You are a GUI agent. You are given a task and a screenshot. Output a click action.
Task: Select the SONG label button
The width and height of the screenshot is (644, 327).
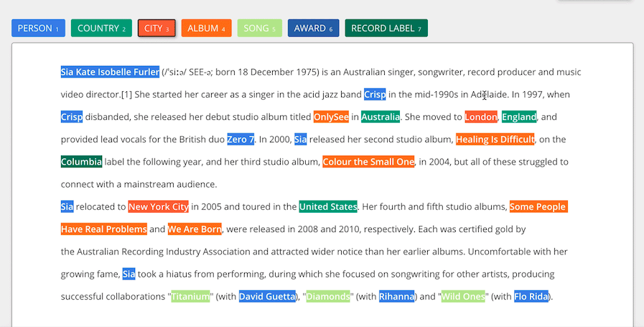[x=260, y=28]
